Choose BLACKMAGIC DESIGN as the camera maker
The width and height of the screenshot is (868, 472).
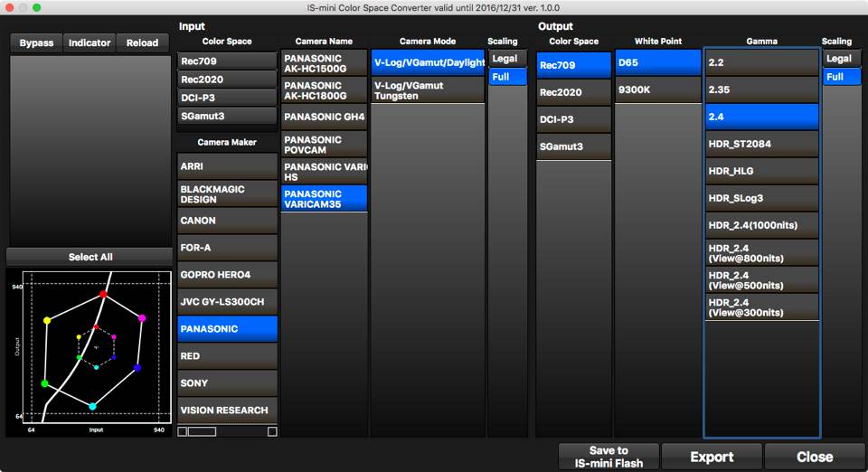[227, 194]
